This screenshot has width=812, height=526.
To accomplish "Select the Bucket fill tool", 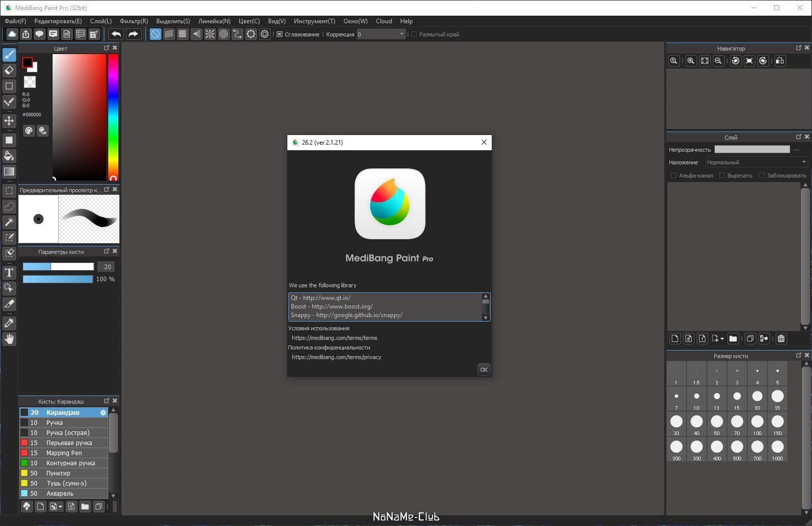I will (x=9, y=156).
